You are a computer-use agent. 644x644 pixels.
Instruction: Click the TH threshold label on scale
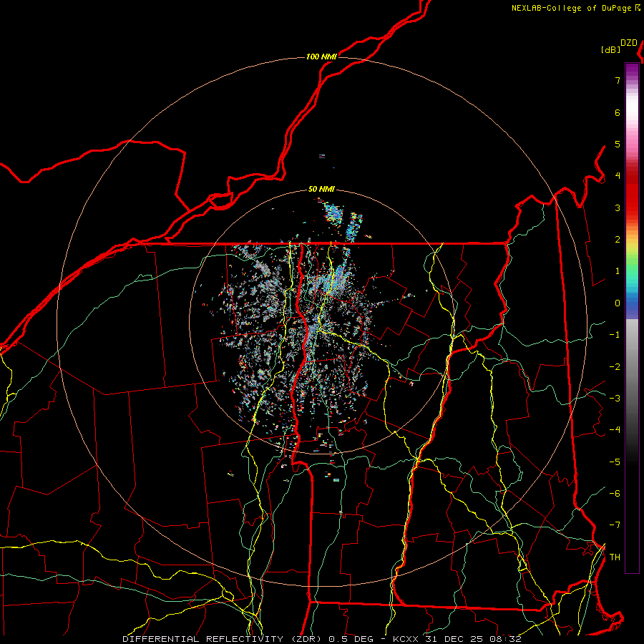click(x=615, y=557)
